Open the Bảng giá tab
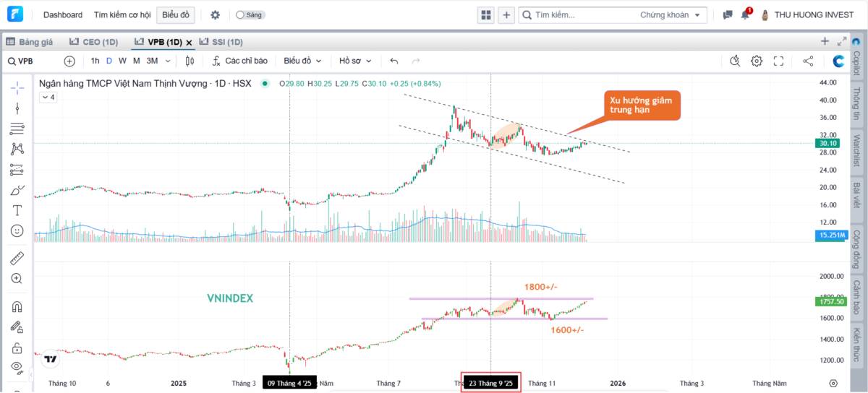868x393 pixels. (x=30, y=42)
